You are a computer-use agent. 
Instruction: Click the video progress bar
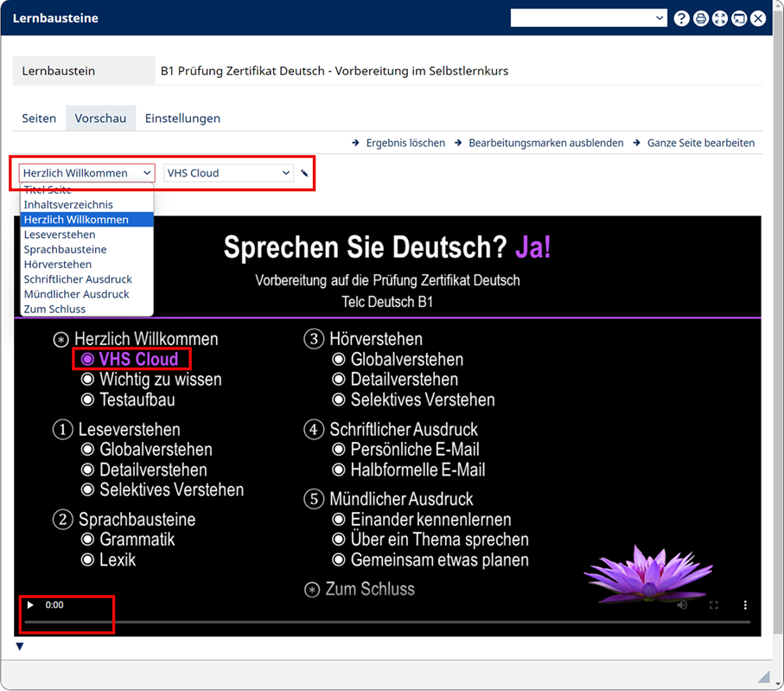pyautogui.click(x=387, y=622)
